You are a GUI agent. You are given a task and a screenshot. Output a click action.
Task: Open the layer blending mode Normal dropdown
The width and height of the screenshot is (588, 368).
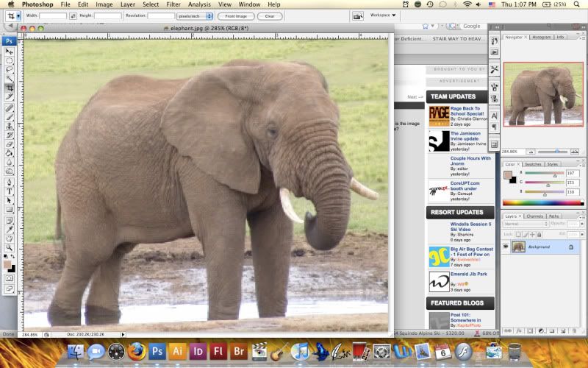pyautogui.click(x=525, y=224)
